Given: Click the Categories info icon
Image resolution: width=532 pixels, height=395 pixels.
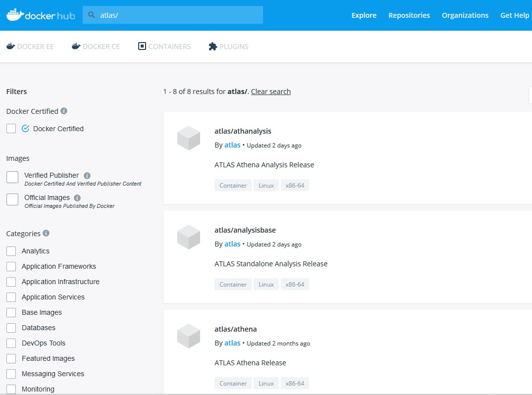Looking at the screenshot, I should pos(46,233).
